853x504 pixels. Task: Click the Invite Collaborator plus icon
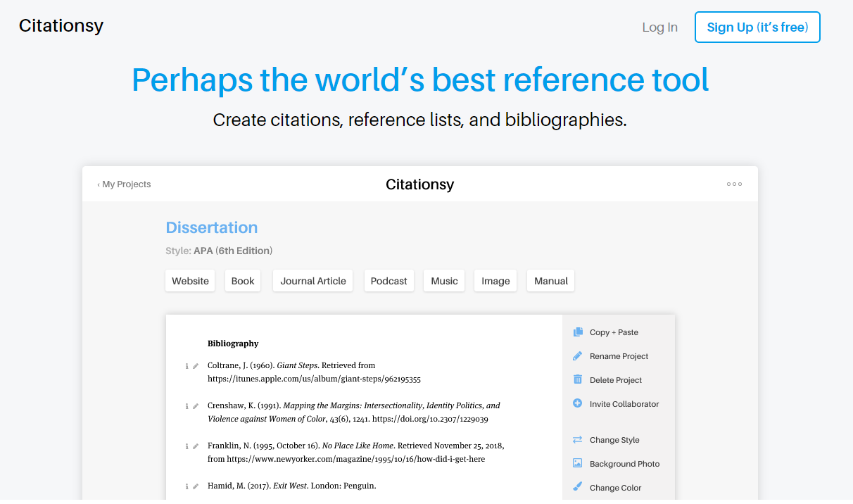click(x=578, y=403)
